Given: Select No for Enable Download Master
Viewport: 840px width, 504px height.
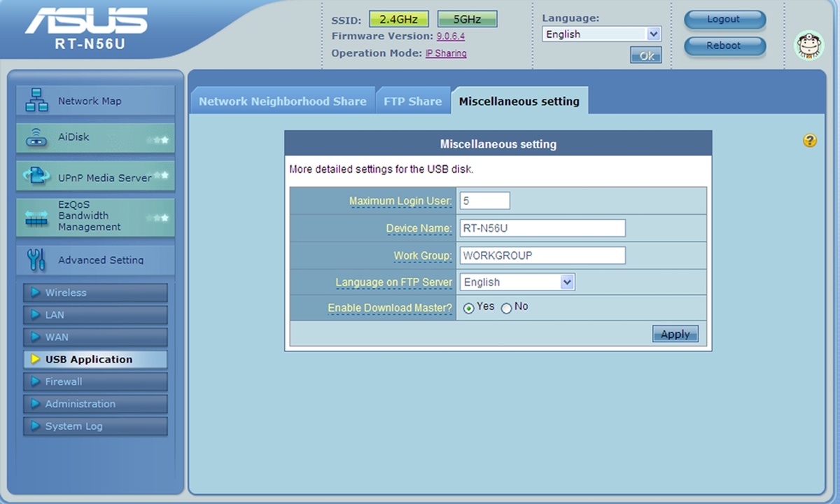Looking at the screenshot, I should 506,308.
